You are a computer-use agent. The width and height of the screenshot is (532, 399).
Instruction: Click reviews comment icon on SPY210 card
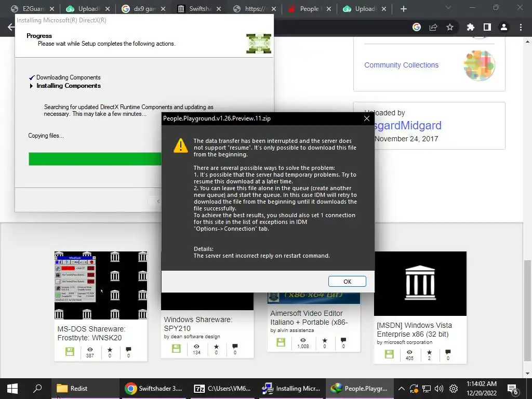tap(235, 347)
